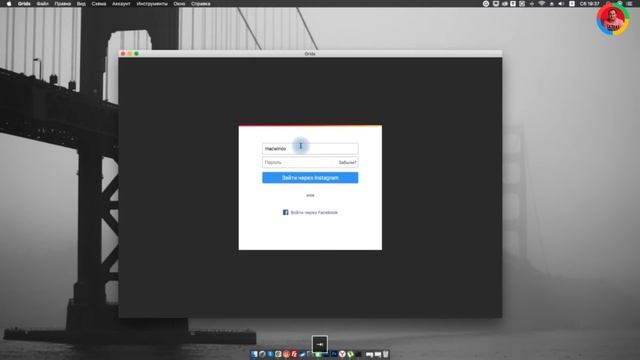This screenshot has height=360, width=640.
Task: Open the Окно menu
Action: pos(179,4)
